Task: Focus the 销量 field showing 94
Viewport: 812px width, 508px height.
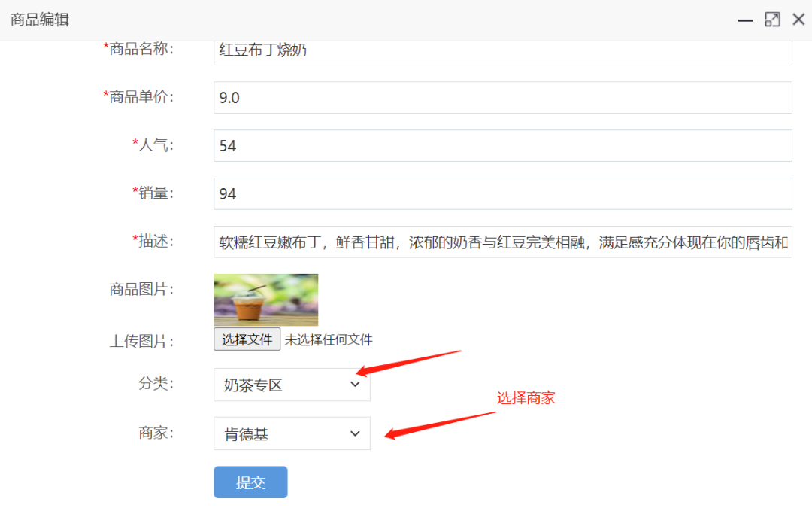Action: pyautogui.click(x=502, y=194)
